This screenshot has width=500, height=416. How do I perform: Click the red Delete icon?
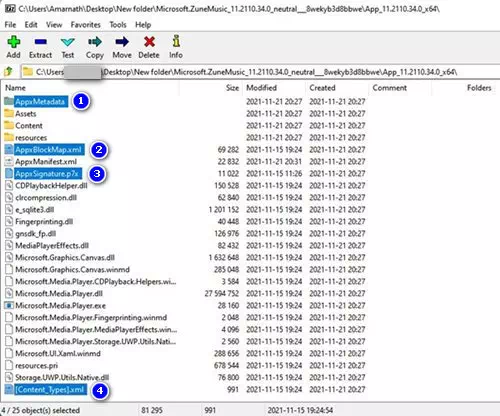tap(149, 42)
